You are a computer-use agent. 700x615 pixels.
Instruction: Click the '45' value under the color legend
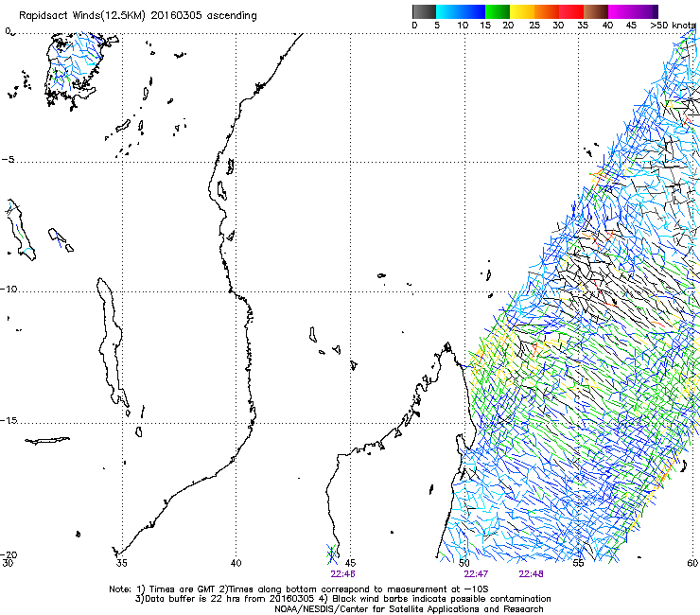tap(630, 26)
